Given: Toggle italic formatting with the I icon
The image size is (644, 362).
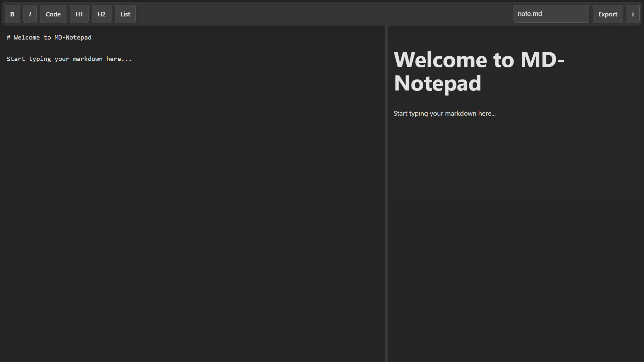Looking at the screenshot, I should tap(30, 14).
